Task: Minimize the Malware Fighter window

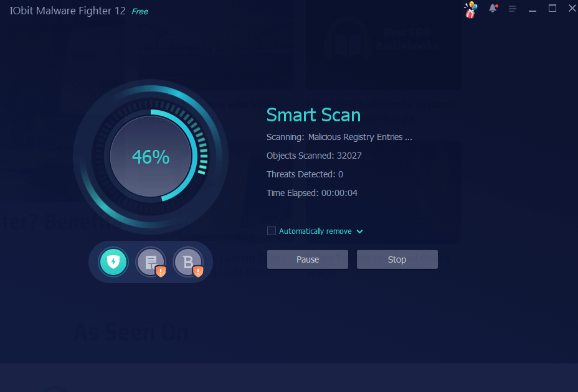Action: [x=533, y=9]
